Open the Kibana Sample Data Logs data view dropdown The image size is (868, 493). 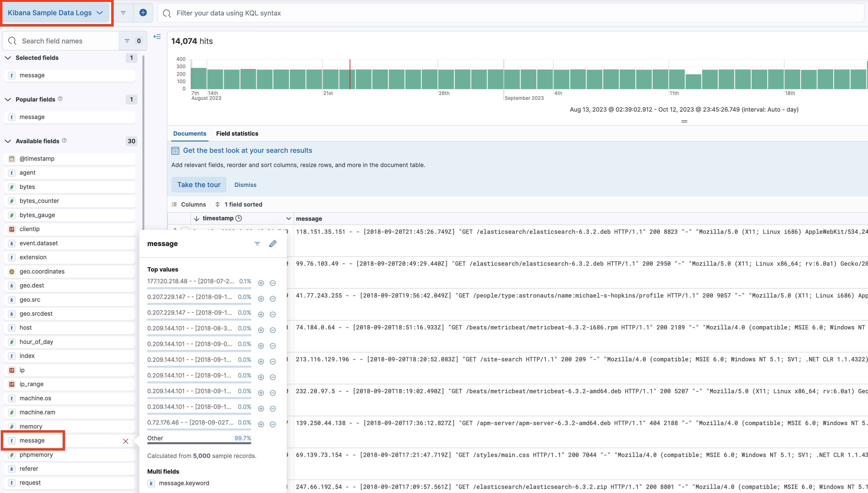point(56,13)
